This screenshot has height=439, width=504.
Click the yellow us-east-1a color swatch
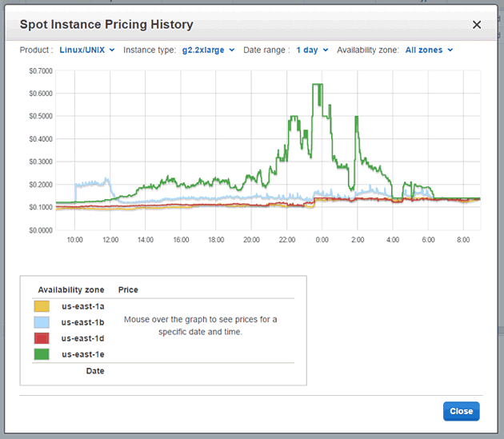tap(42, 306)
